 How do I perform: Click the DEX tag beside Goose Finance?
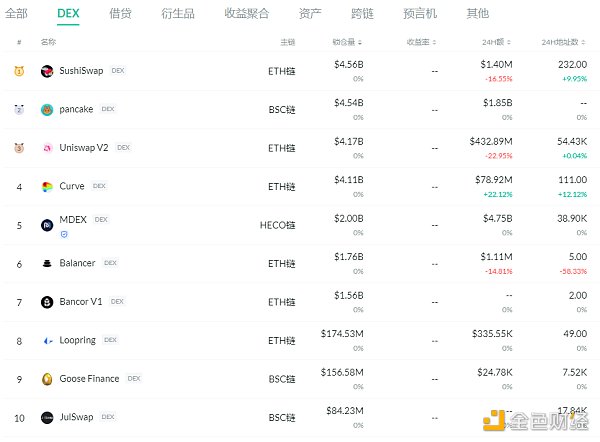tap(134, 378)
